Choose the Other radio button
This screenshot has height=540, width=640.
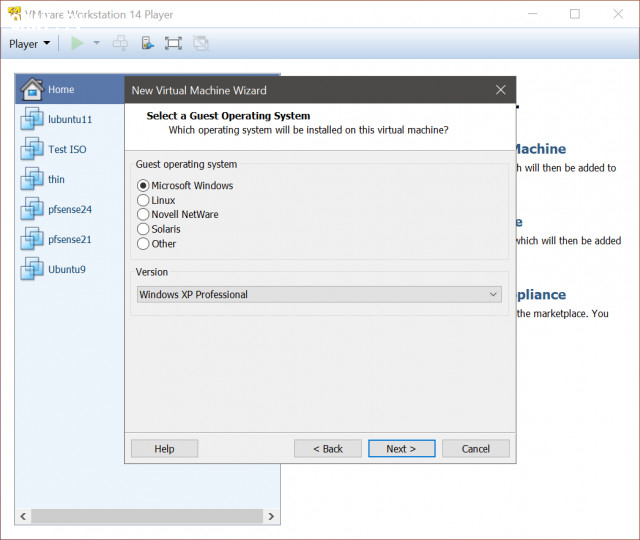143,244
